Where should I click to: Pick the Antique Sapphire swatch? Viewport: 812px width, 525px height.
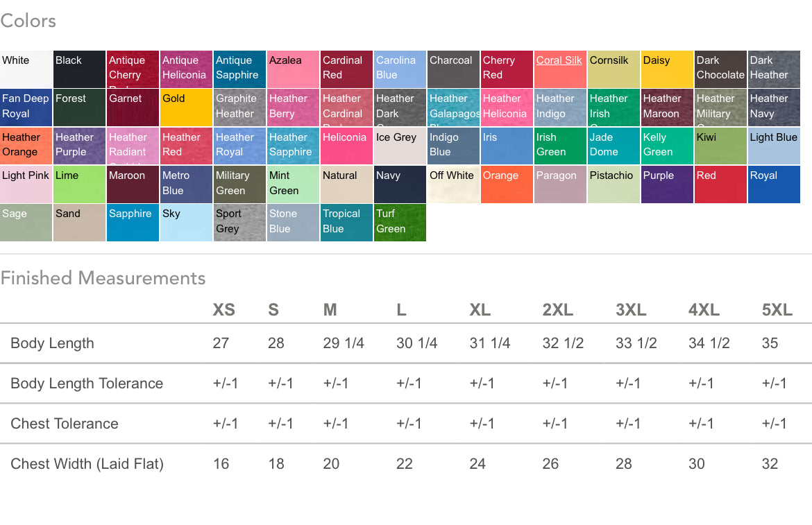[x=239, y=69]
